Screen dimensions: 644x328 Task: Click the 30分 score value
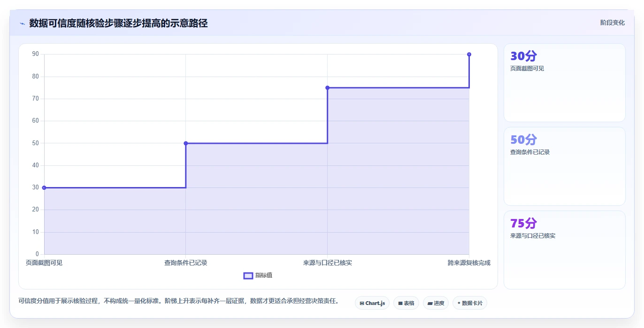point(523,56)
